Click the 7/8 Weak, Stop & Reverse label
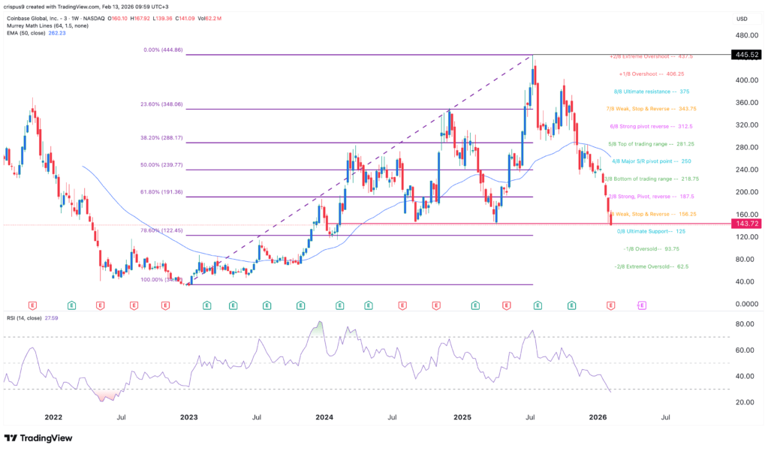Viewport: 768px width, 451px height. click(x=651, y=109)
